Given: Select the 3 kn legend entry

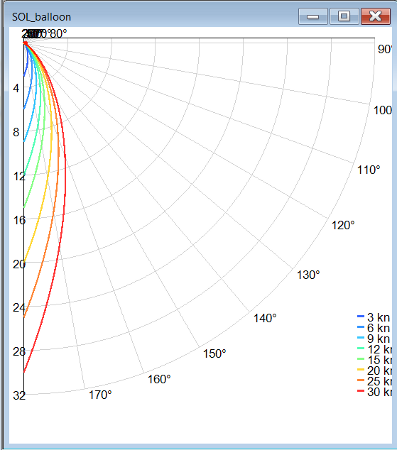Looking at the screenshot, I should 374,317.
